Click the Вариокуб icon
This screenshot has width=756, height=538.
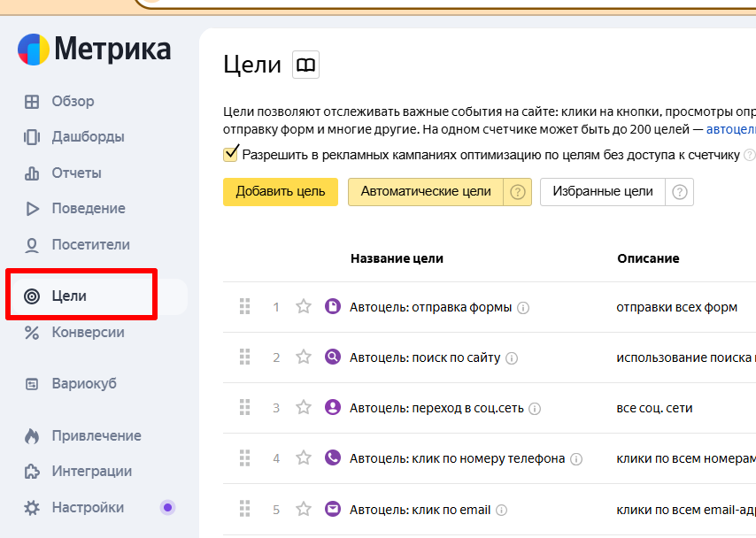point(32,384)
